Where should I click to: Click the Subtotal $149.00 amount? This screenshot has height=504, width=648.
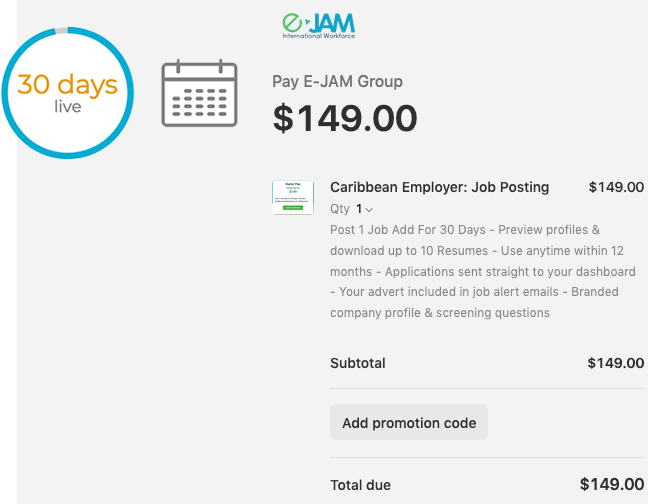[x=615, y=363]
